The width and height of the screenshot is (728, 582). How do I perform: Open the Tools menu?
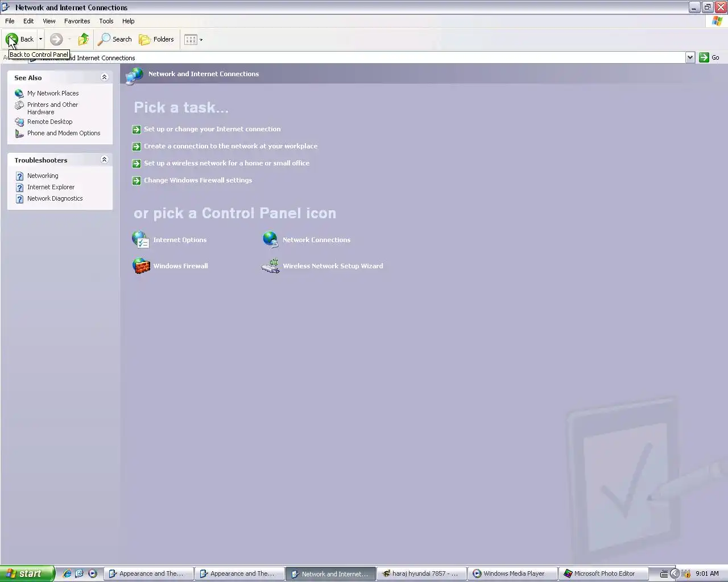[106, 21]
